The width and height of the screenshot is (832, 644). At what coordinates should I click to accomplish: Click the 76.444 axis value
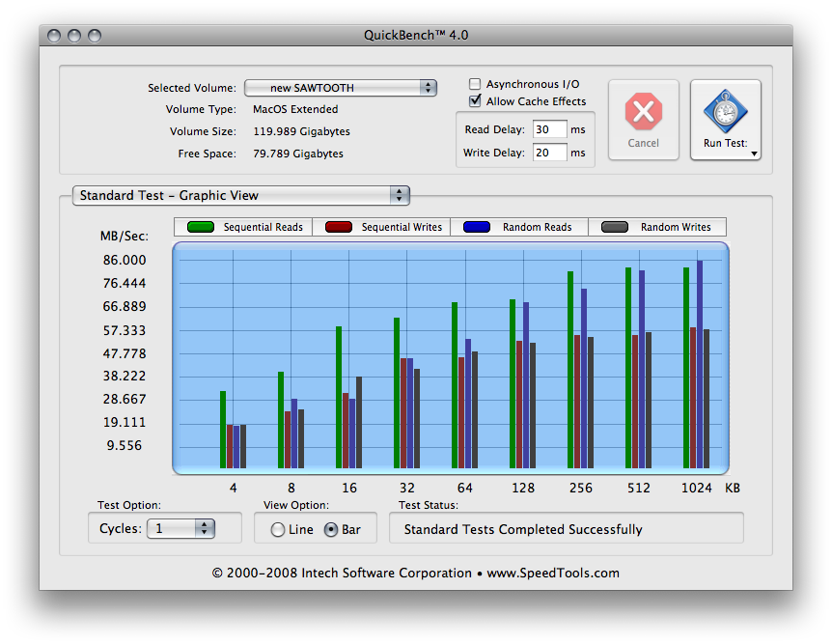[x=125, y=283]
